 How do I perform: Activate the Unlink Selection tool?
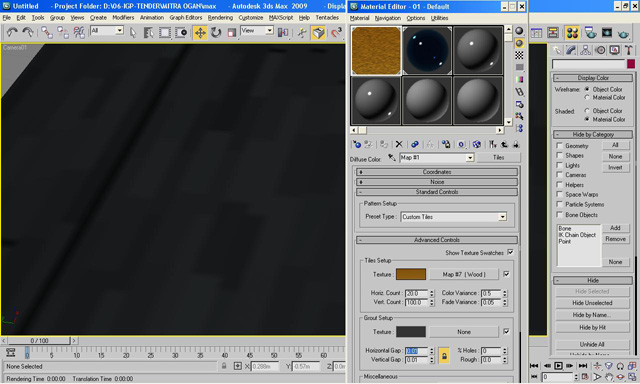point(62,32)
